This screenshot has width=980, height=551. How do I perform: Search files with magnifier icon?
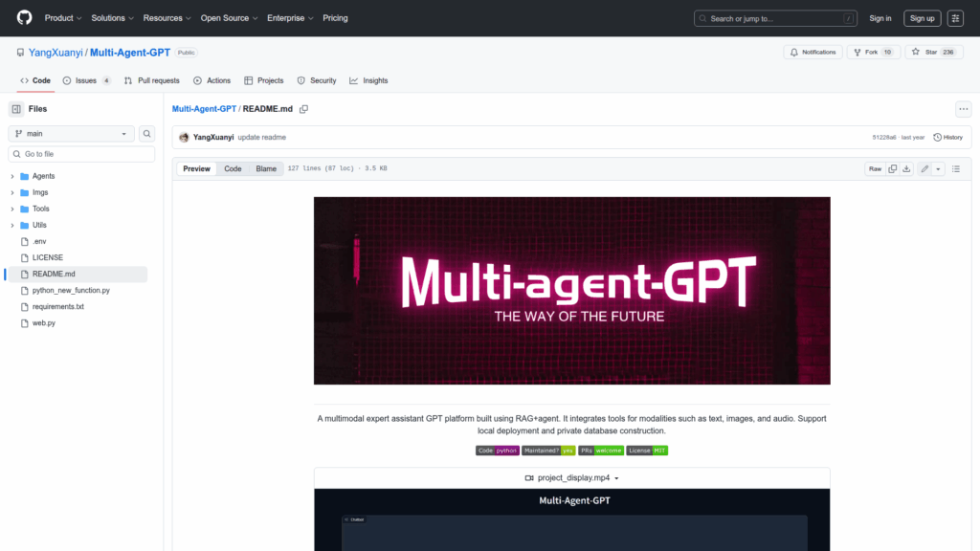(147, 134)
